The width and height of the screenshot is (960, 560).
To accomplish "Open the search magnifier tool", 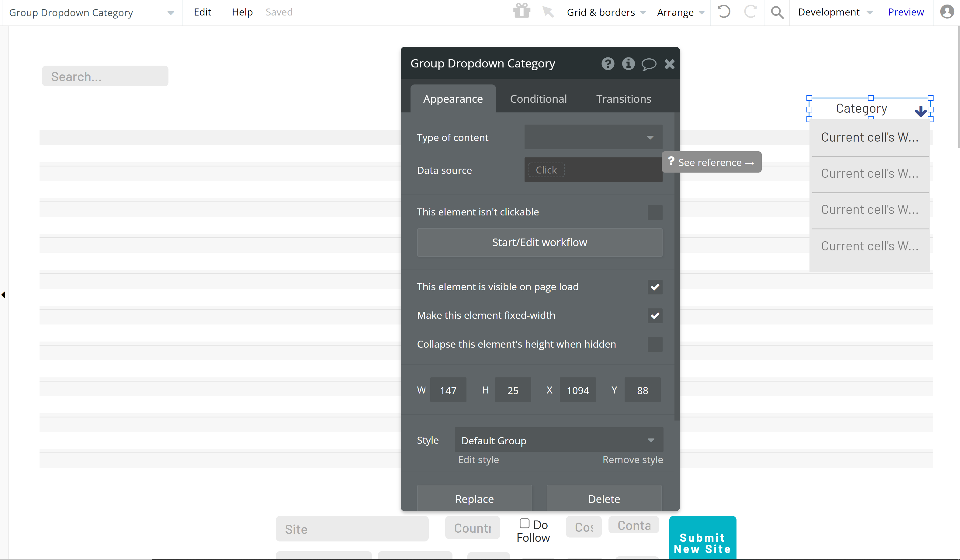I will [777, 12].
